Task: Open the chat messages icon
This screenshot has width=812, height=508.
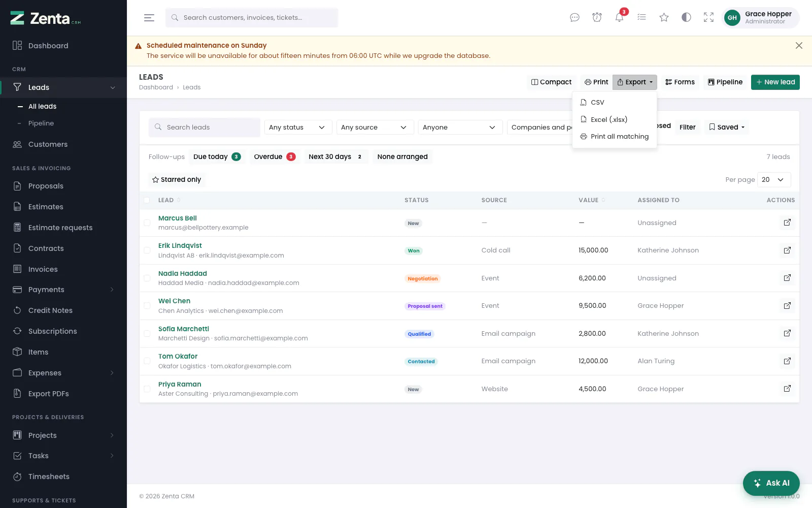Action: click(574, 18)
